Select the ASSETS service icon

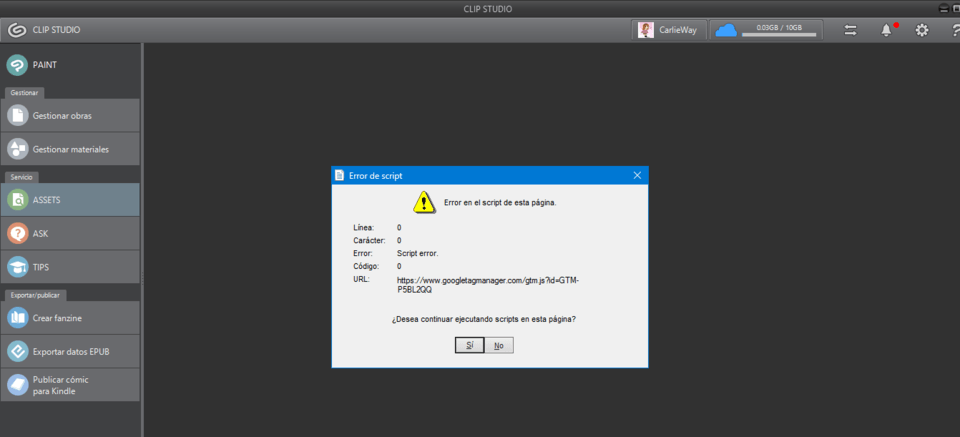[x=18, y=200]
